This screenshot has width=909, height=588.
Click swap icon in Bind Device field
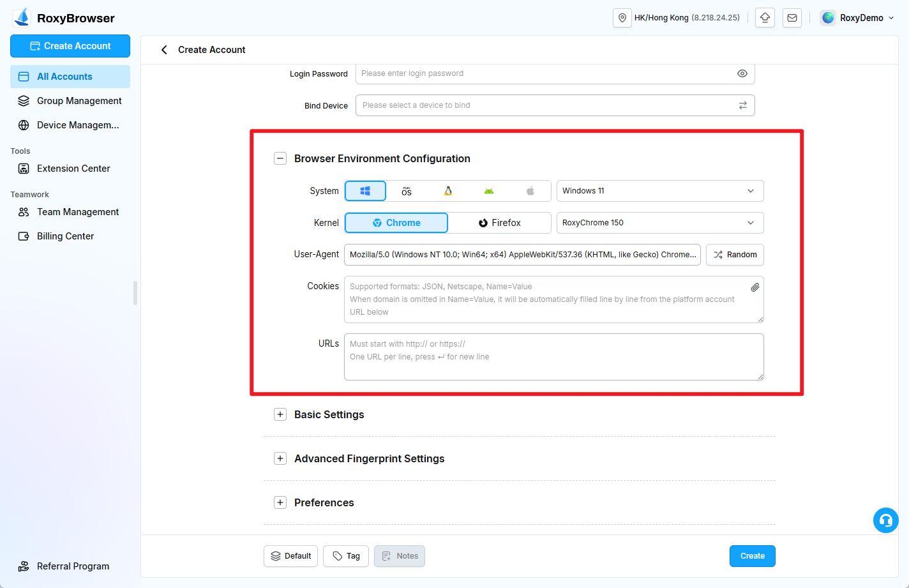(743, 105)
